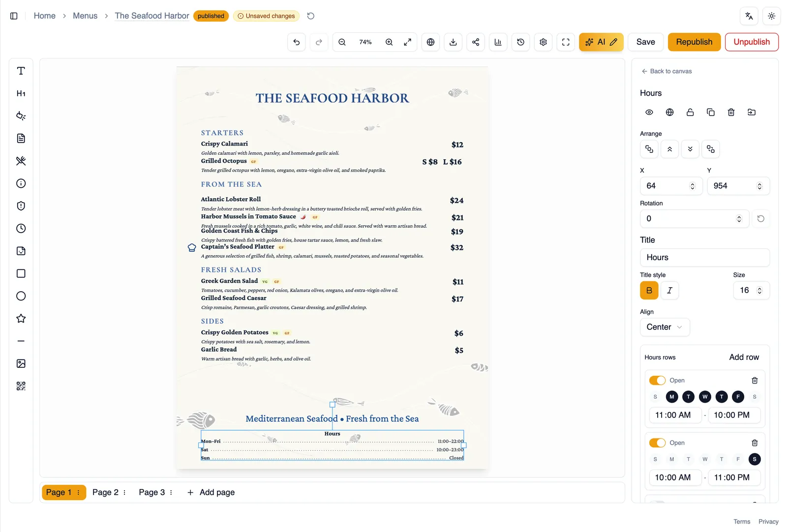Select the star shape tool
787x532 pixels.
pos(21,319)
